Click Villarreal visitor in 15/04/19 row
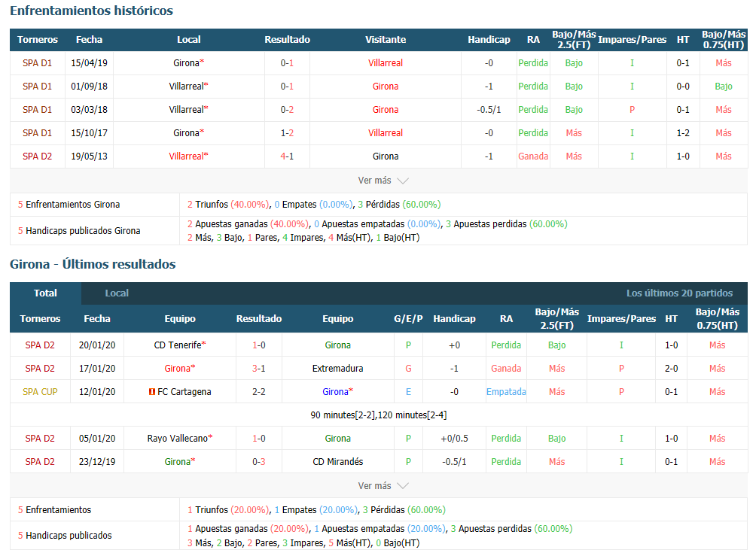The width and height of the screenshot is (756, 556). [x=386, y=63]
